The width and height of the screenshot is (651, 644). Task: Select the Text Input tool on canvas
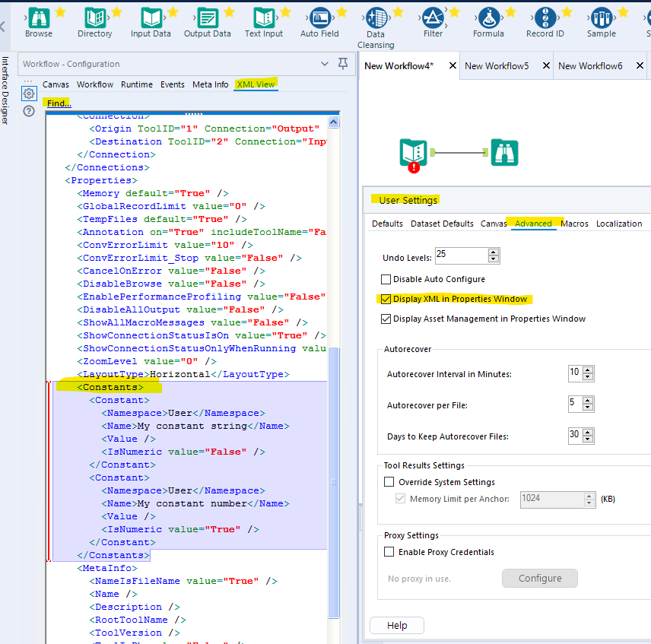[x=413, y=153]
